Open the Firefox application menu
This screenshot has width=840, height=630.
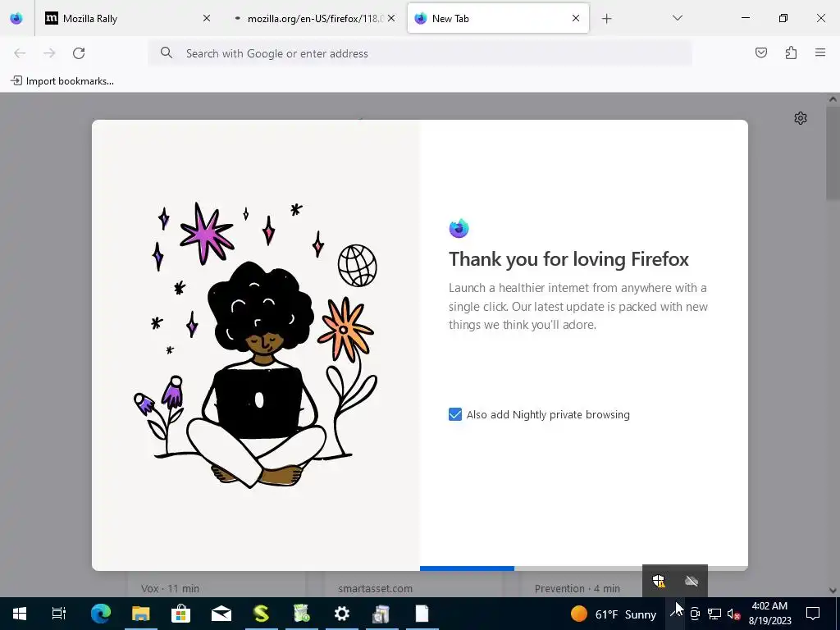(820, 52)
